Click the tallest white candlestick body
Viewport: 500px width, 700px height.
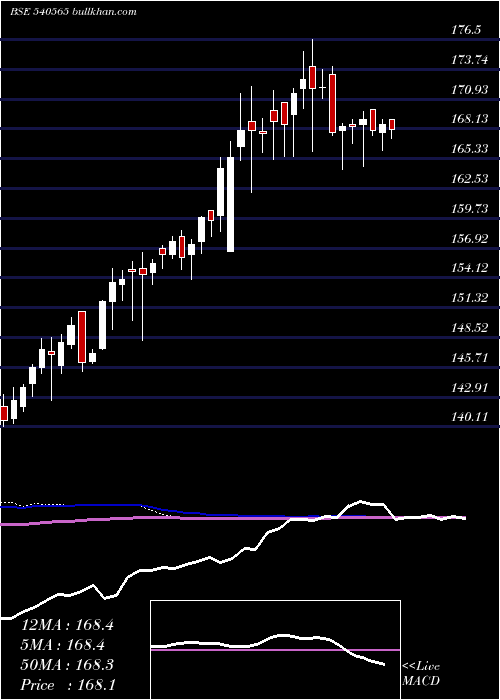[230, 204]
